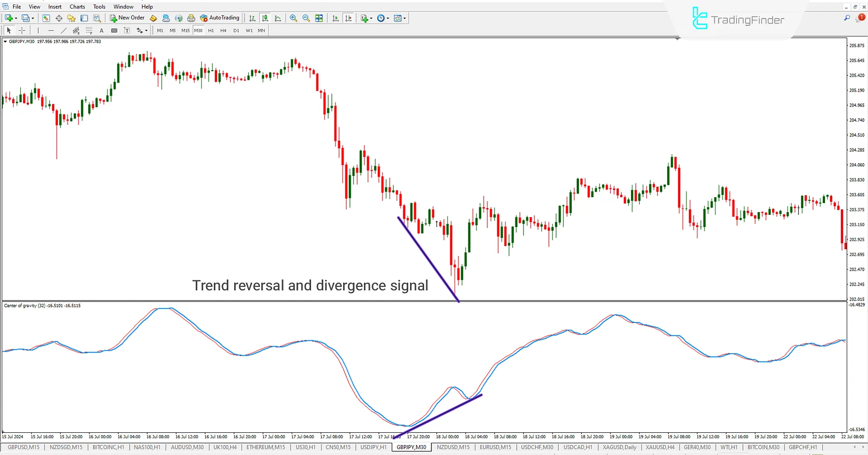Select the Draw Horizontal Line tool
This screenshot has height=455, width=868.
tap(51, 30)
